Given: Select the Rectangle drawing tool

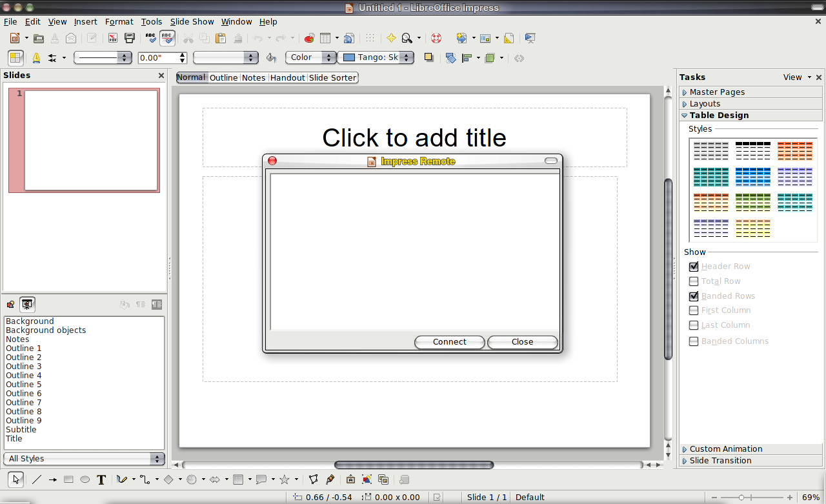Looking at the screenshot, I should coord(68,479).
